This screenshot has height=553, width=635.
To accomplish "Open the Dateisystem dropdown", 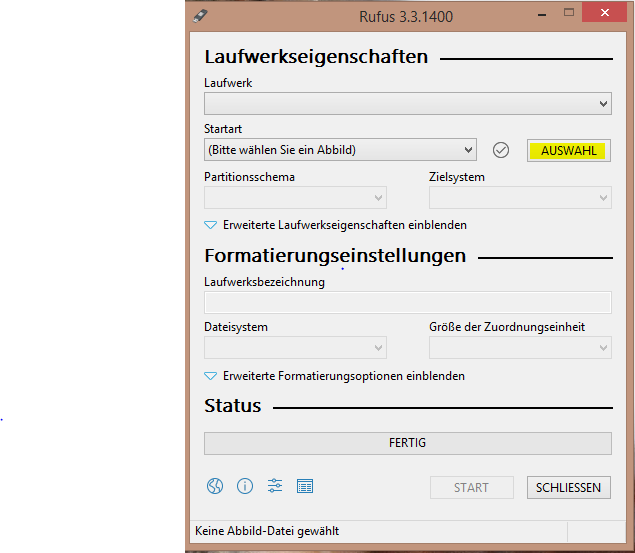I will coord(295,347).
